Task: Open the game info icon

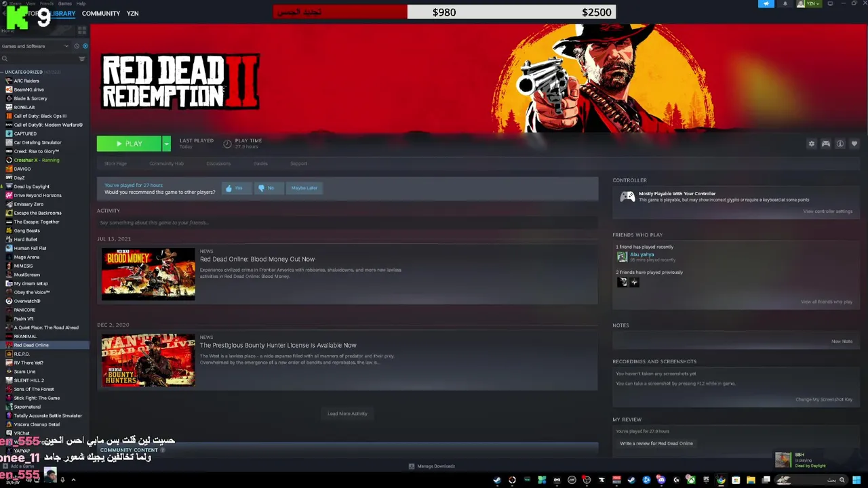Action: pyautogui.click(x=840, y=144)
